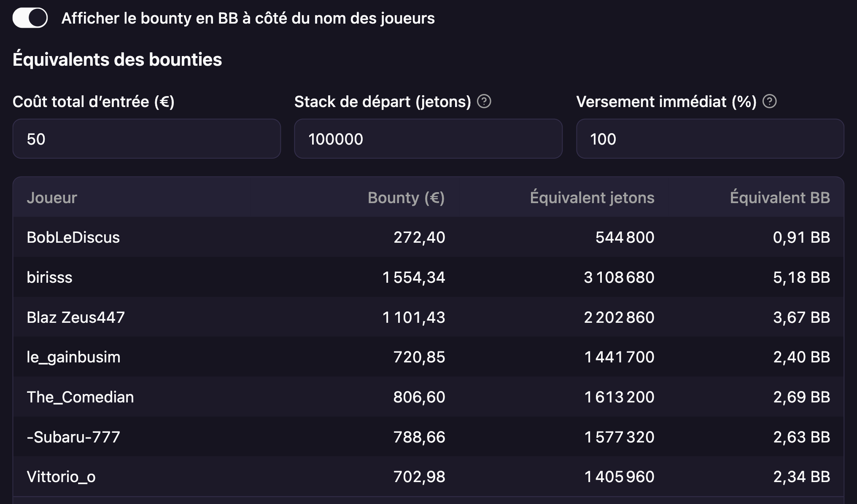This screenshot has width=857, height=504.
Task: Click help icon next to Versement immédiat
Action: (x=770, y=102)
